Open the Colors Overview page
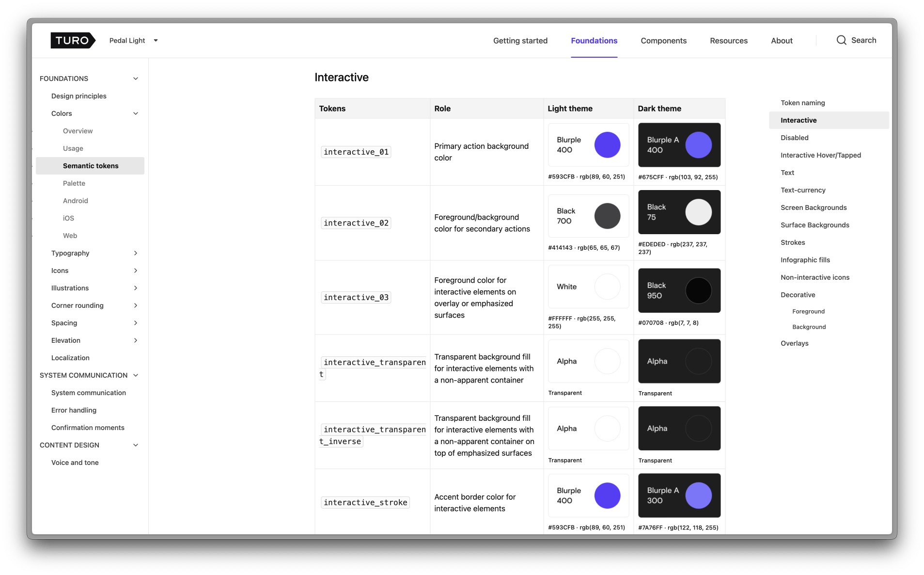 78,131
